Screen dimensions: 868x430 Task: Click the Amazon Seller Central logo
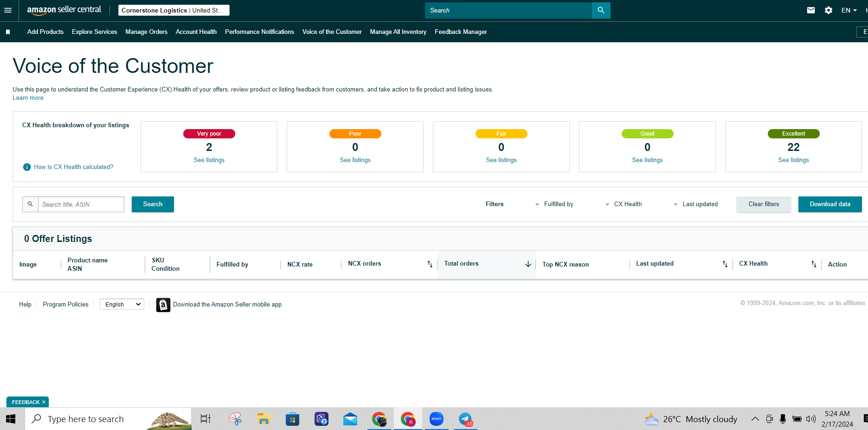pyautogui.click(x=64, y=10)
